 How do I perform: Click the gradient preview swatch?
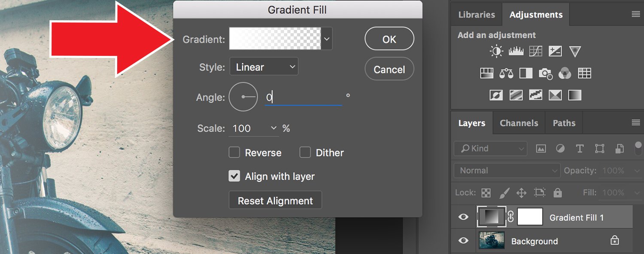(x=275, y=39)
